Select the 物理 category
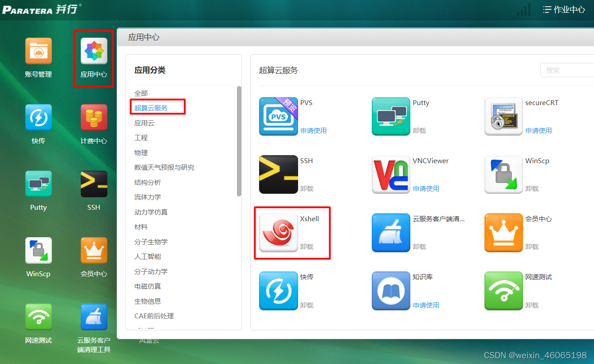Viewport: 594px width, 364px height. (141, 153)
